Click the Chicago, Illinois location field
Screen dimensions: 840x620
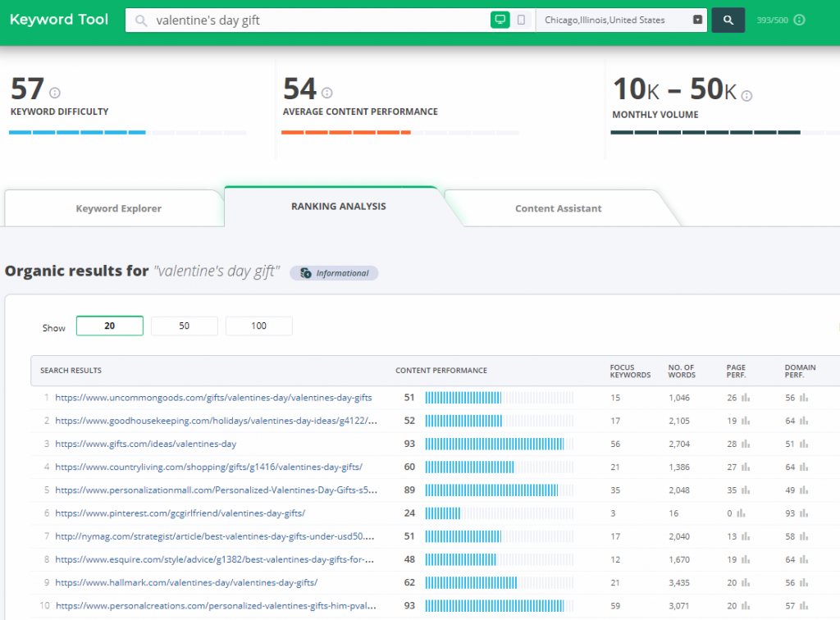tap(622, 20)
